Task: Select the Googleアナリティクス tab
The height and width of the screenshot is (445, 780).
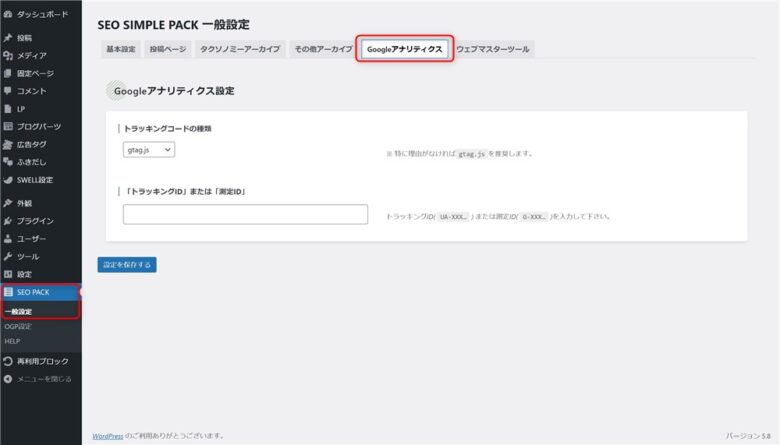Action: pos(404,49)
